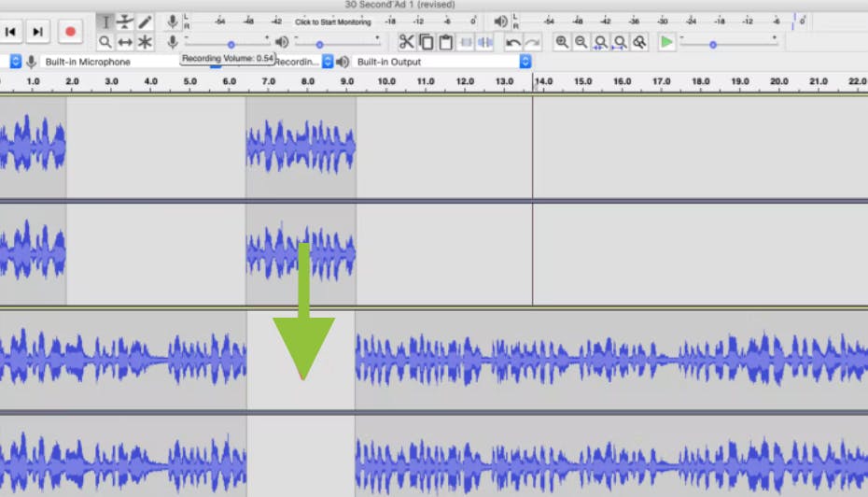The height and width of the screenshot is (497, 868).
Task: Click the Paste clipboard icon
Action: point(446,42)
